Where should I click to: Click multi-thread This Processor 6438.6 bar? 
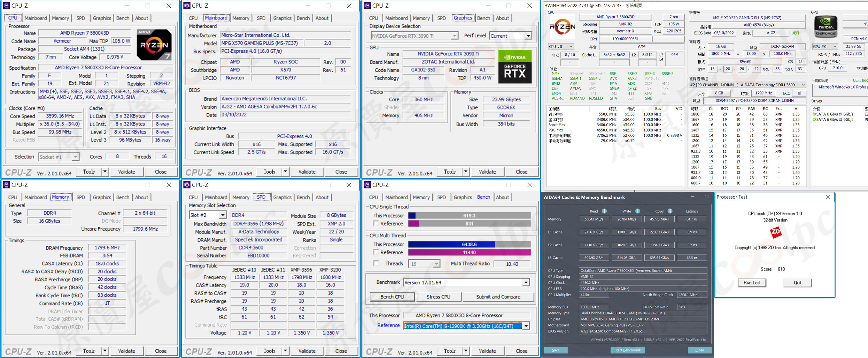coord(469,244)
